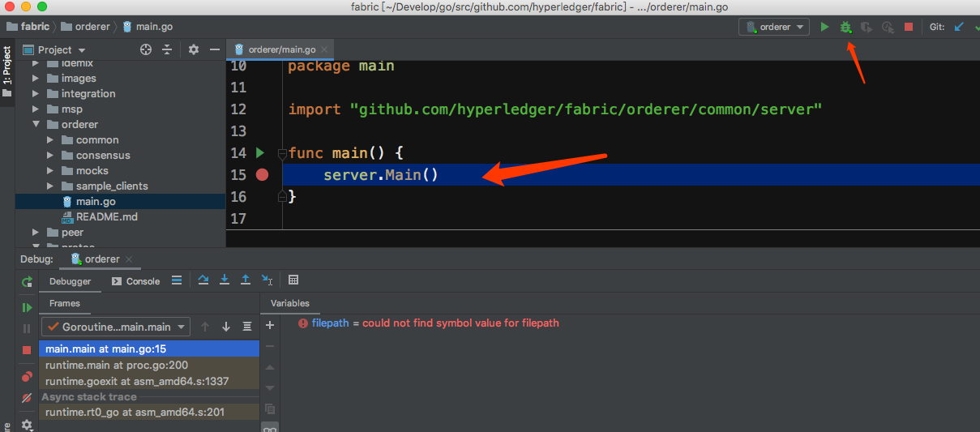Screen dimensions: 980x432
Task: Expand the peer folder
Action: click(36, 233)
